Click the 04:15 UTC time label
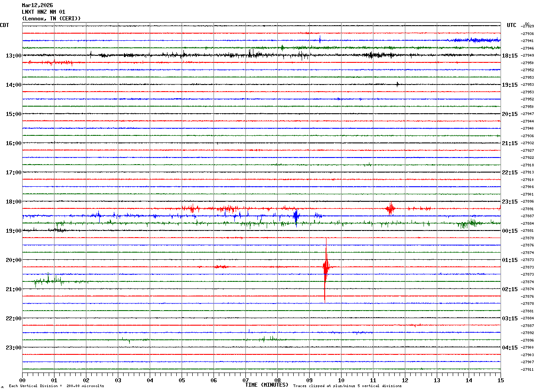 510,348
